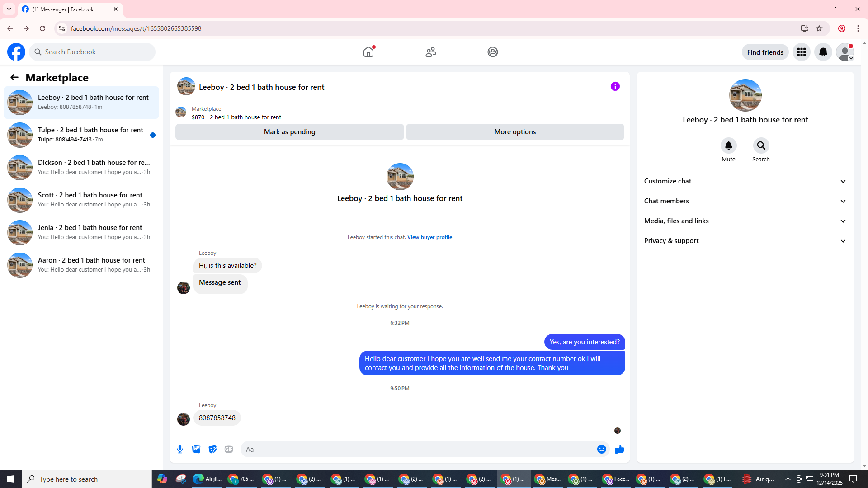The width and height of the screenshot is (868, 488).
Task: Open the Facebook apps grid menu
Action: pos(801,52)
